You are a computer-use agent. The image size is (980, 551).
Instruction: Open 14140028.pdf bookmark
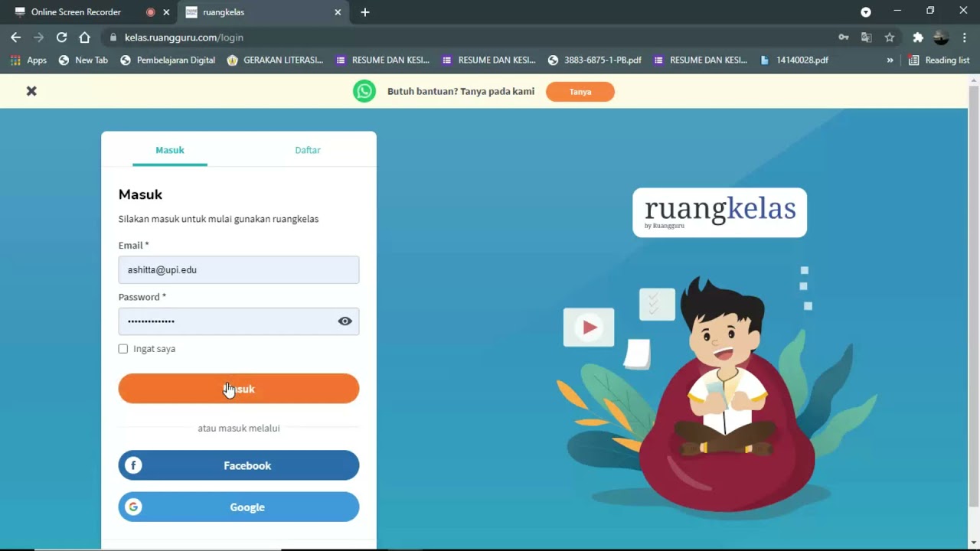pos(794,60)
